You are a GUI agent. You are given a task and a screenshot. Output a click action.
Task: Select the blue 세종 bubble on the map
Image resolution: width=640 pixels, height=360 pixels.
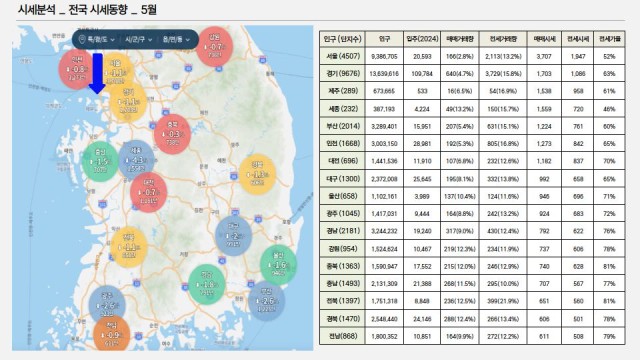pyautogui.click(x=136, y=160)
